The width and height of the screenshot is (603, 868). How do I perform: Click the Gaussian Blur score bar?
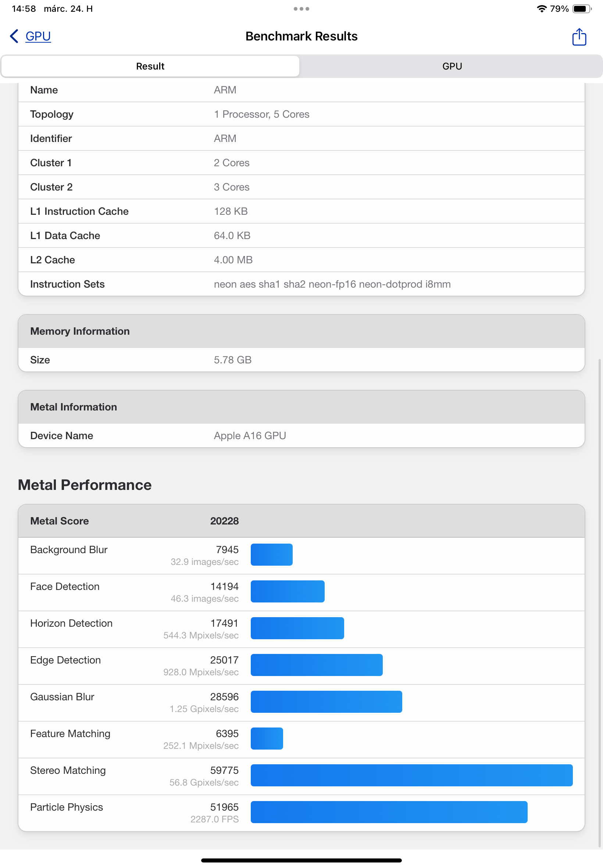327,701
